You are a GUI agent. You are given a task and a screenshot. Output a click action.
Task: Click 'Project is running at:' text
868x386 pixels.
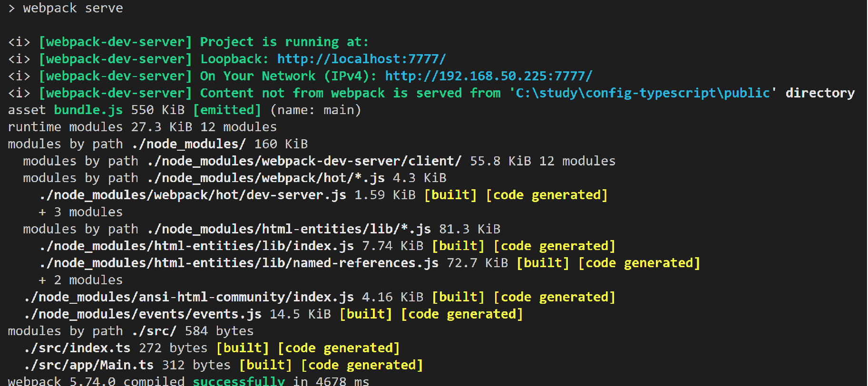284,42
